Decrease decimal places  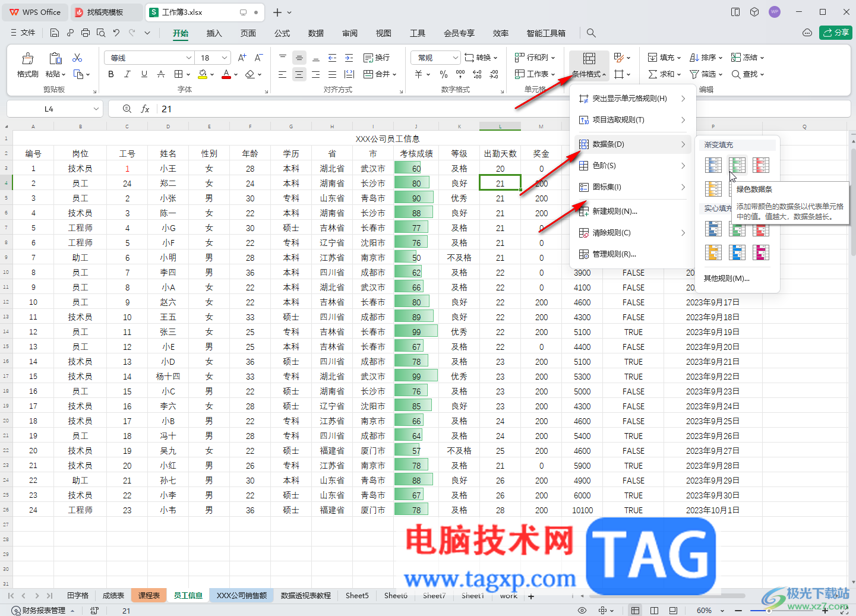[x=494, y=74]
